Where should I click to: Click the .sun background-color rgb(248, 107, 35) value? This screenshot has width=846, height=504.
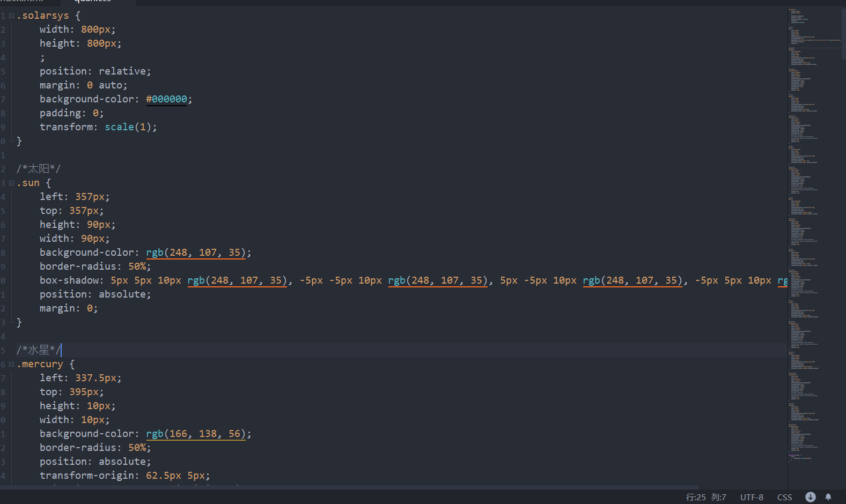tap(195, 253)
